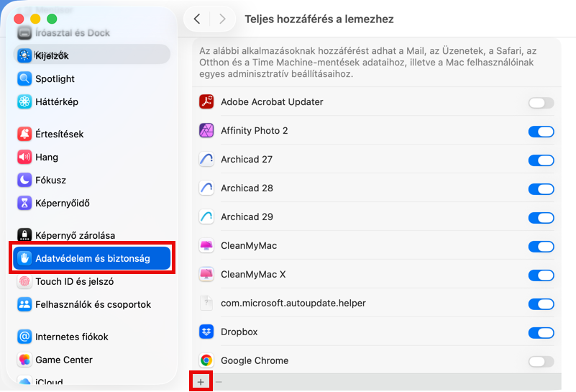
Task: Add an app with the plus button
Action: (201, 382)
